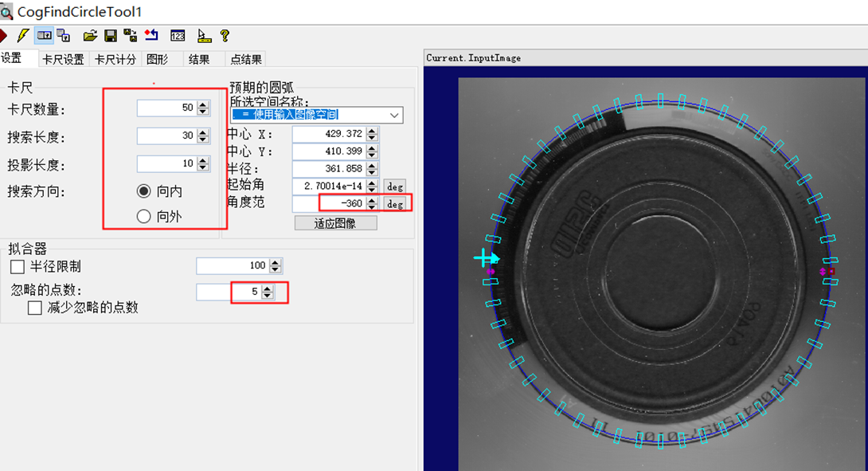This screenshot has width=868, height=471.
Task: Check the 减少忽略的点数 box
Action: pyautogui.click(x=35, y=308)
